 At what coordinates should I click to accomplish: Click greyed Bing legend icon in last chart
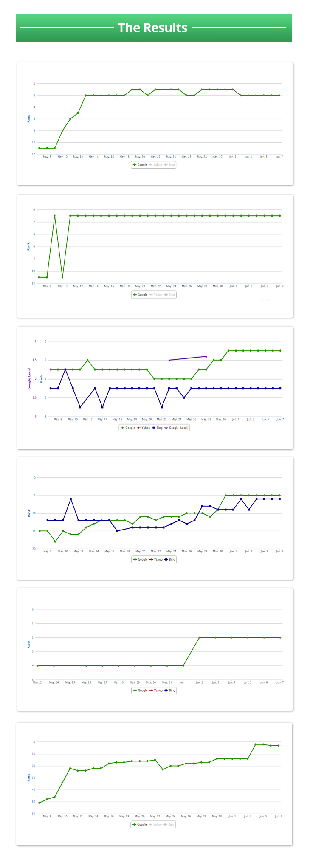[165, 824]
